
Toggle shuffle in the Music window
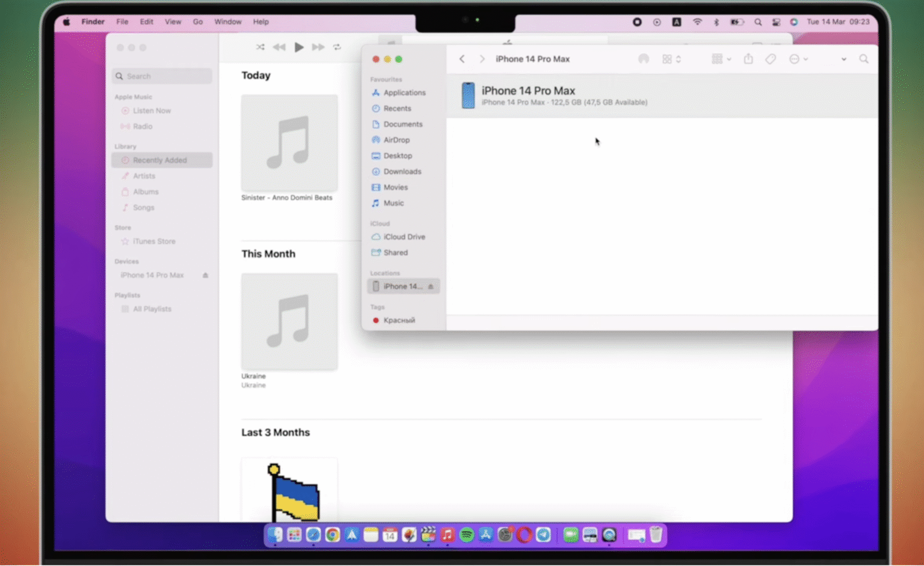260,47
